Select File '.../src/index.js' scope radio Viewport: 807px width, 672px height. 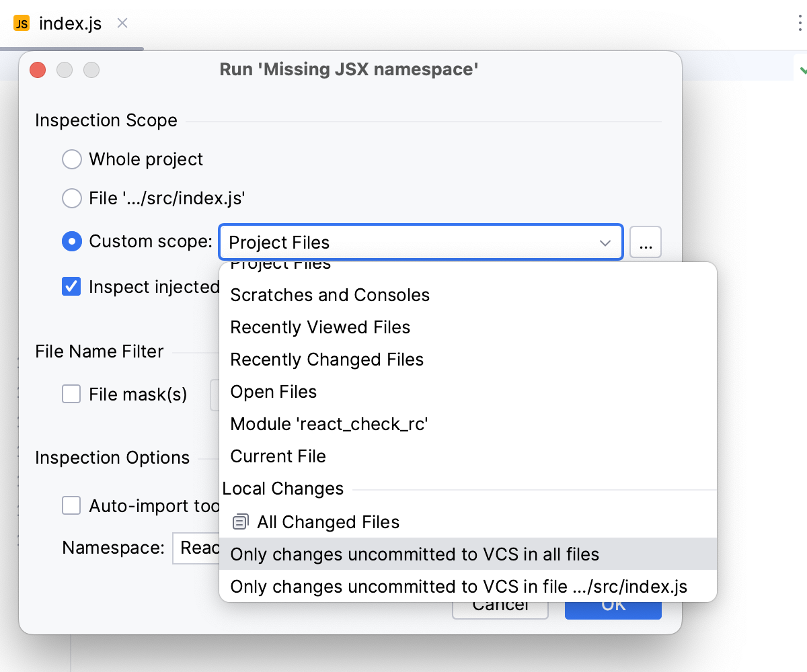(72, 199)
